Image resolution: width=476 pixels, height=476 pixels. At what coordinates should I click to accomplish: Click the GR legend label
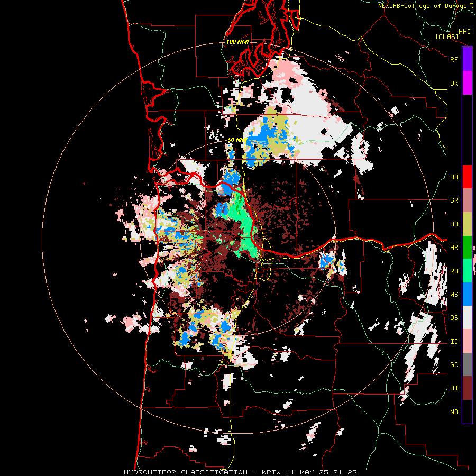coord(454,200)
